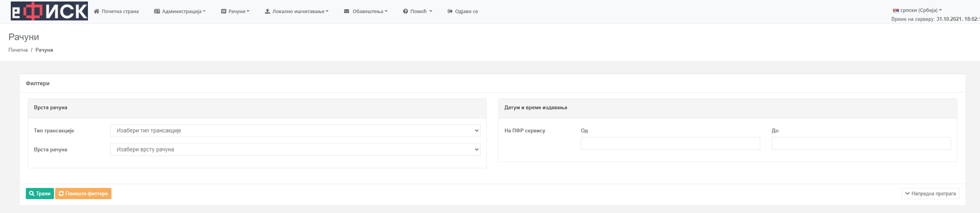Open the Рачуни menu in navbar
980x213 pixels.
[235, 11]
